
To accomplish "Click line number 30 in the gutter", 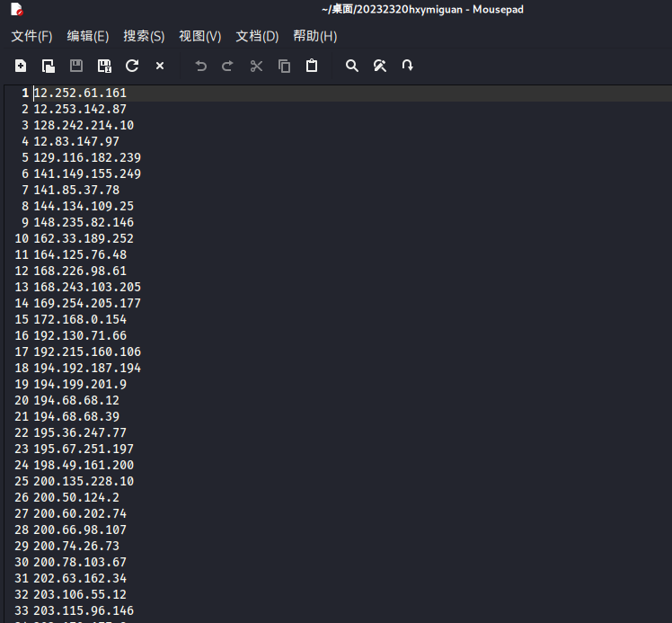I will [22, 563].
